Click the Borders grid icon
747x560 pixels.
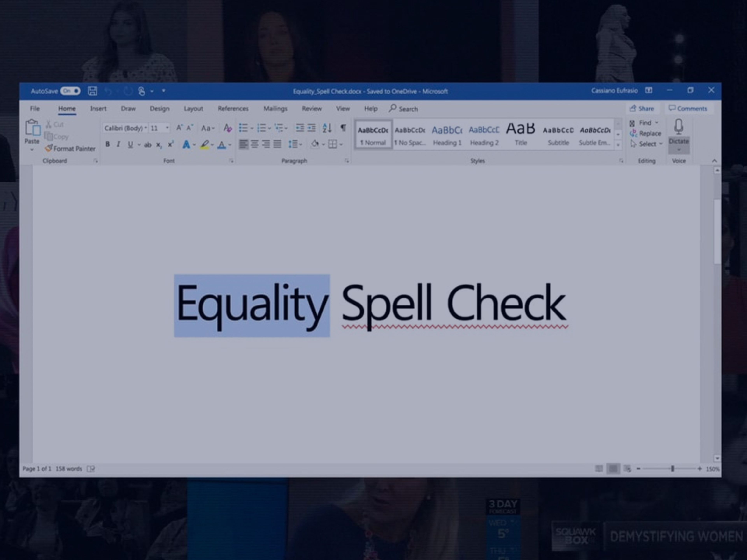pyautogui.click(x=333, y=144)
